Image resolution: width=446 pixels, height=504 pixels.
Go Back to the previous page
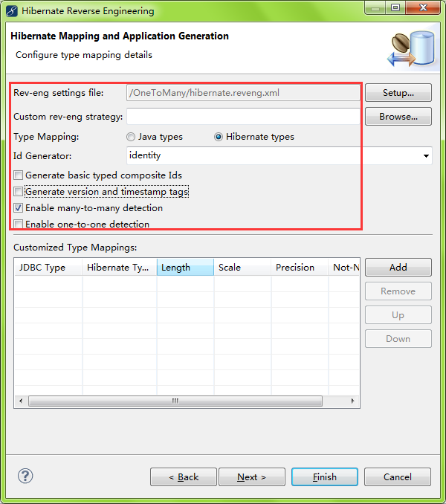(x=184, y=477)
